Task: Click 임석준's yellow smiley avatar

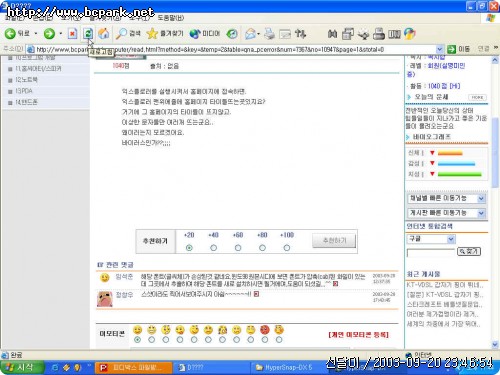Action: click(x=105, y=278)
